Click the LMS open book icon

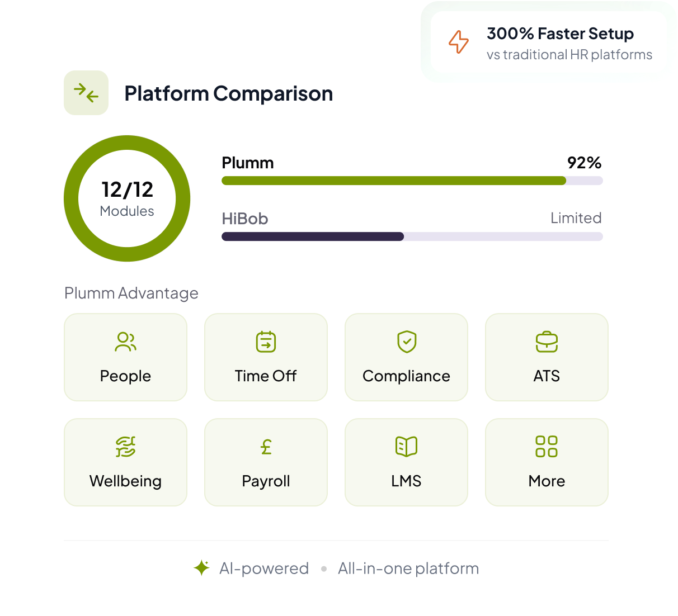406,447
